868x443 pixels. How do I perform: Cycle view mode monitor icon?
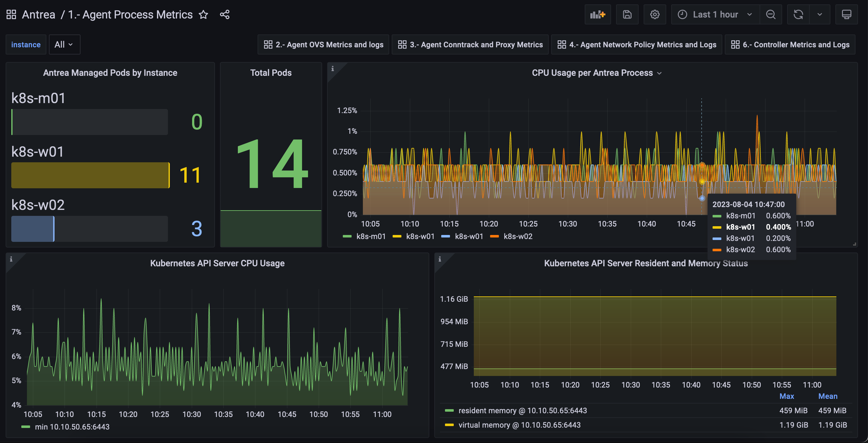point(846,14)
